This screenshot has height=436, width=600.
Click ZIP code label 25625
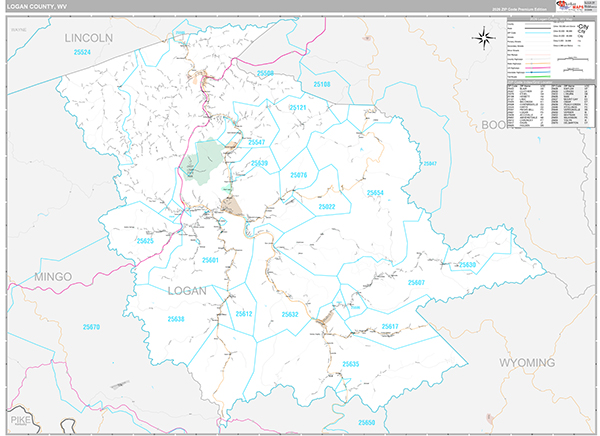(x=145, y=241)
